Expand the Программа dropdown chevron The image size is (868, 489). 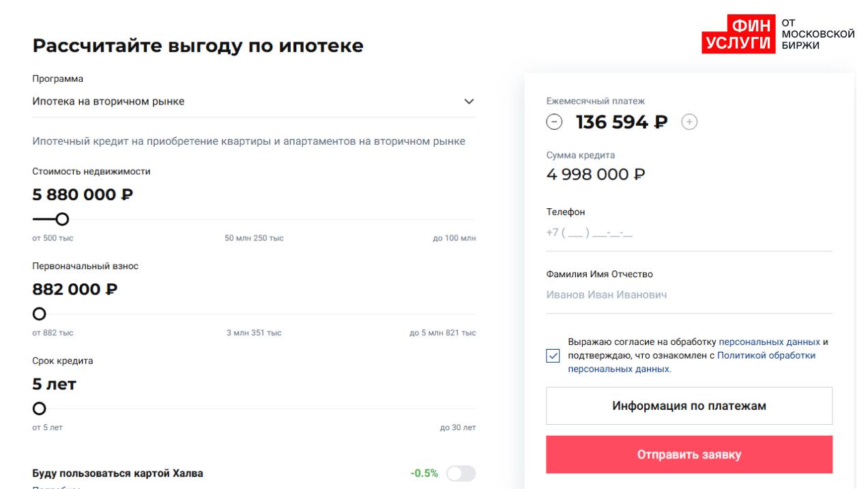[468, 102]
